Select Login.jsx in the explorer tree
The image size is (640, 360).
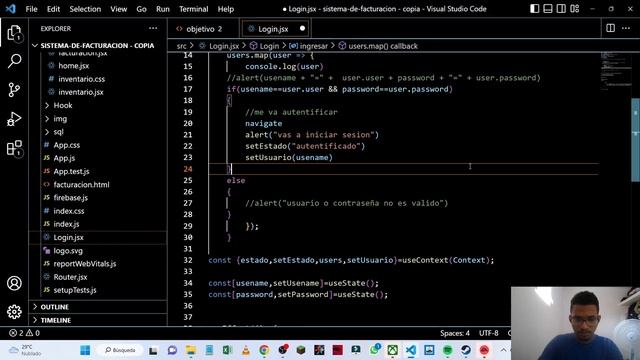pos(98,237)
